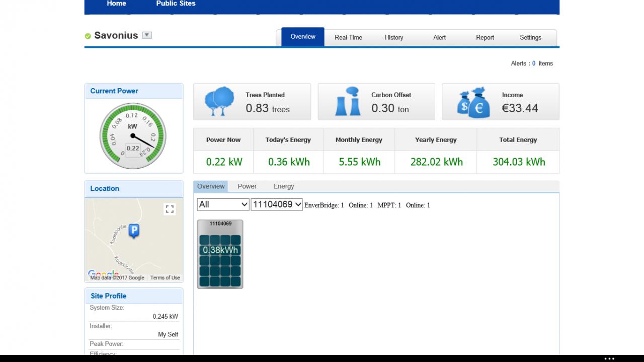Switch to the Energy sub-tab
The width and height of the screenshot is (644, 362).
[284, 186]
